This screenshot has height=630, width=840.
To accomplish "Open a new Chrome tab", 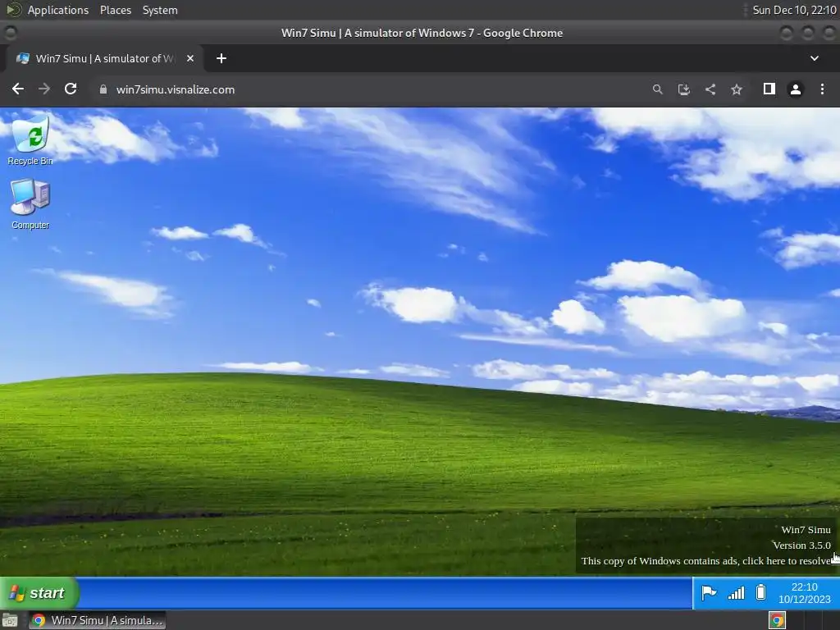I will click(221, 58).
